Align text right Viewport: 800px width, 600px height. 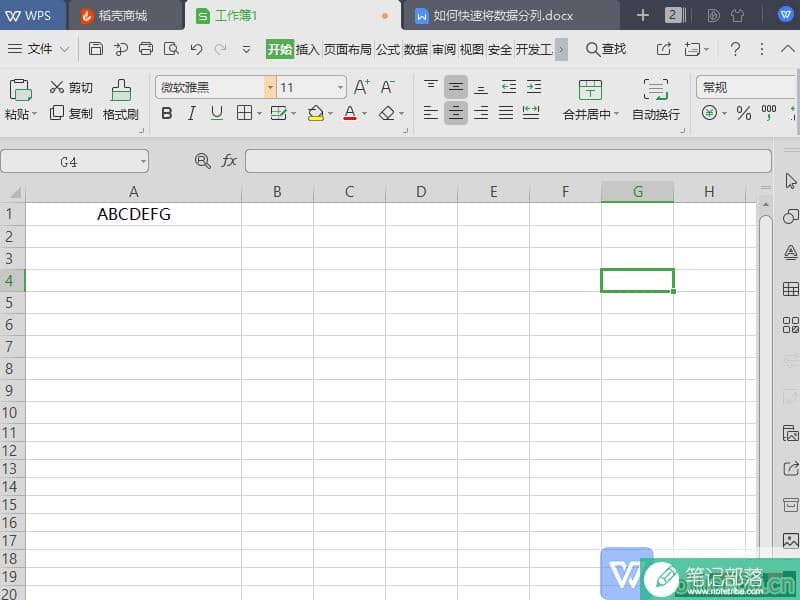tap(481, 113)
